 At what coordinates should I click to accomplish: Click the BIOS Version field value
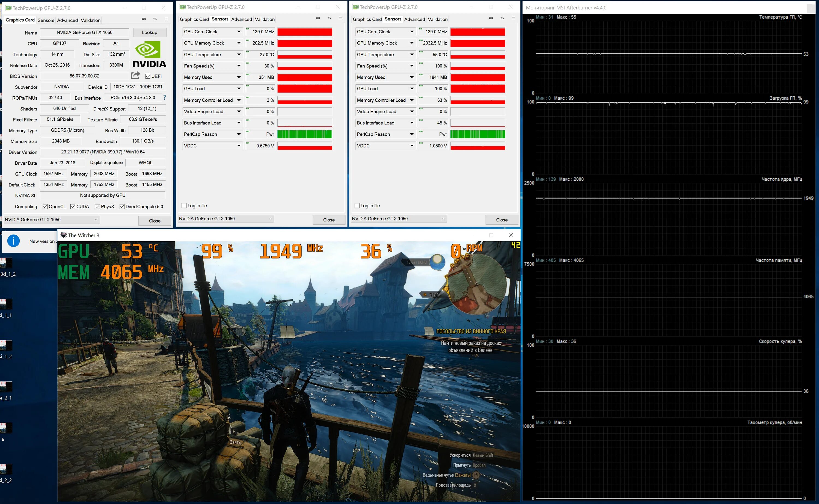tap(84, 76)
